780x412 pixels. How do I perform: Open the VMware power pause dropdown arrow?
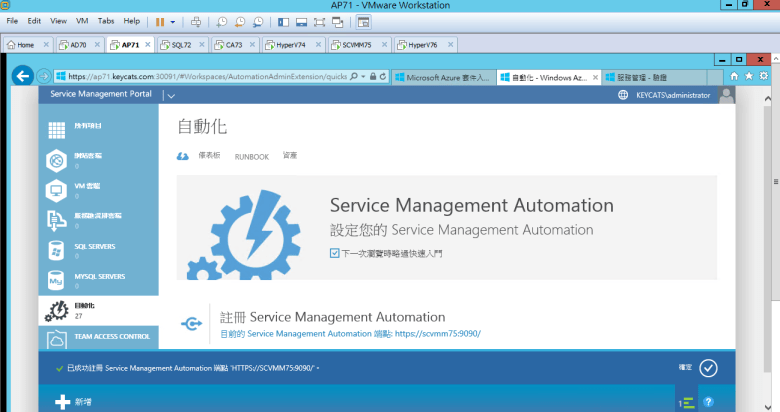[x=173, y=21]
